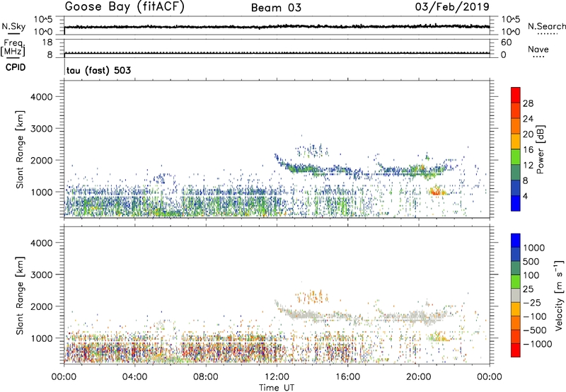This screenshot has width=566, height=392.
Task: Click the '18' tick on the frequency axis
Action: click(x=47, y=42)
